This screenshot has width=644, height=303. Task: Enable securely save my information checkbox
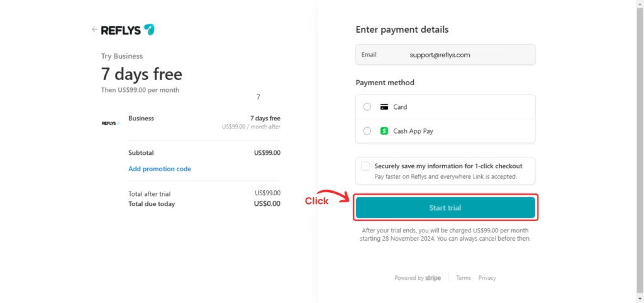365,166
